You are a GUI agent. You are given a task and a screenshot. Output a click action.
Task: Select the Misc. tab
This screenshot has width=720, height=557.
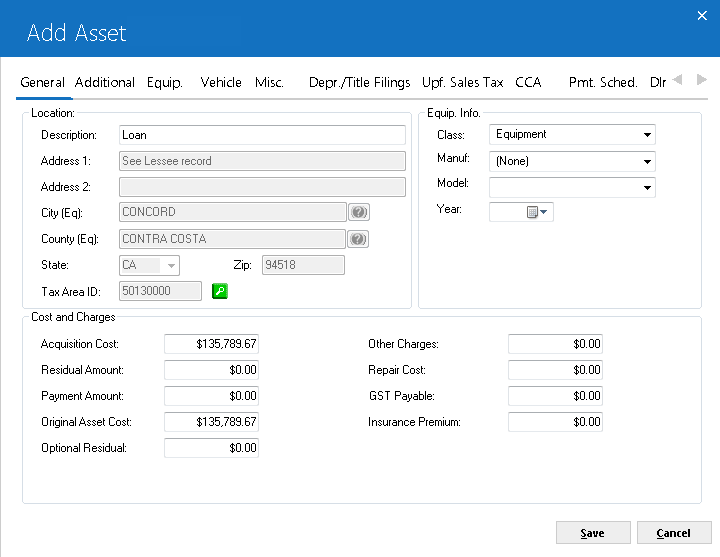[x=269, y=83]
